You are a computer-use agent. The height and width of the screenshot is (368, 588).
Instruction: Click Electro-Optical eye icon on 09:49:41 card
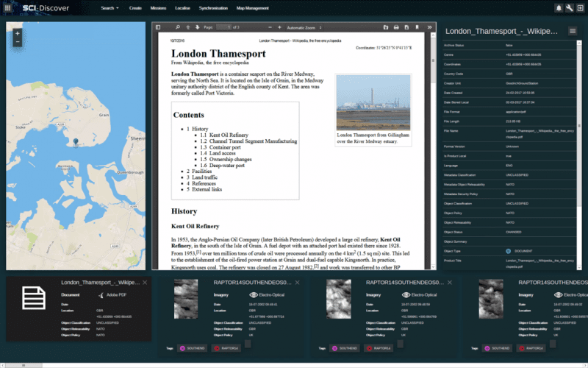tap(254, 295)
